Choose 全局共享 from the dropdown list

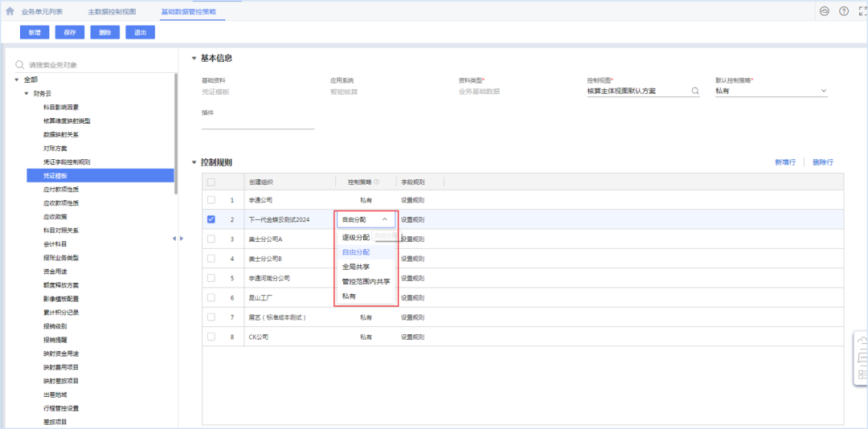366,267
